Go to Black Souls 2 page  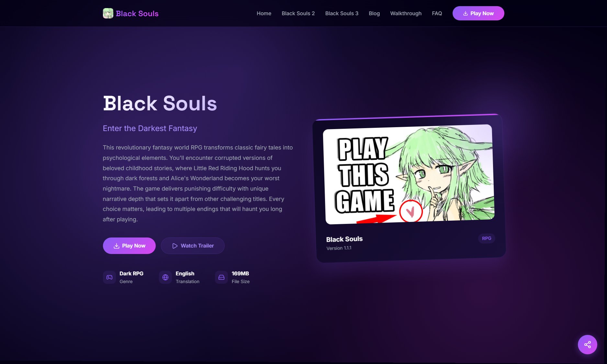[298, 13]
